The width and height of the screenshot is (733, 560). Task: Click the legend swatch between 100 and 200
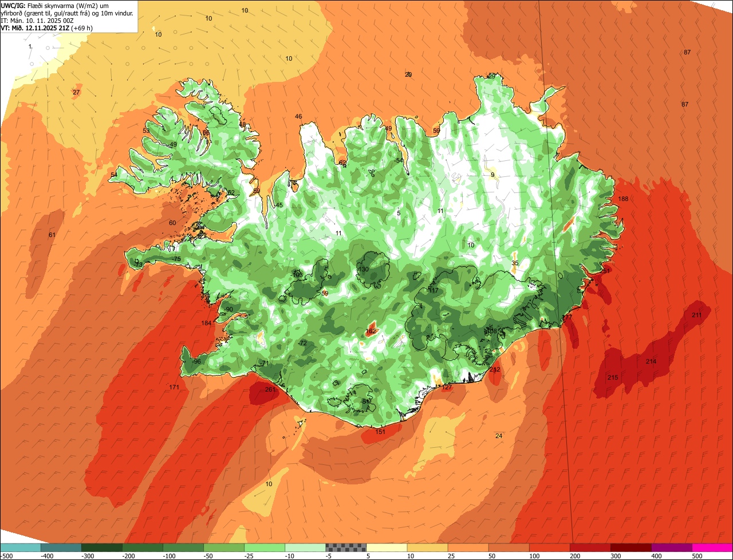[x=549, y=547]
